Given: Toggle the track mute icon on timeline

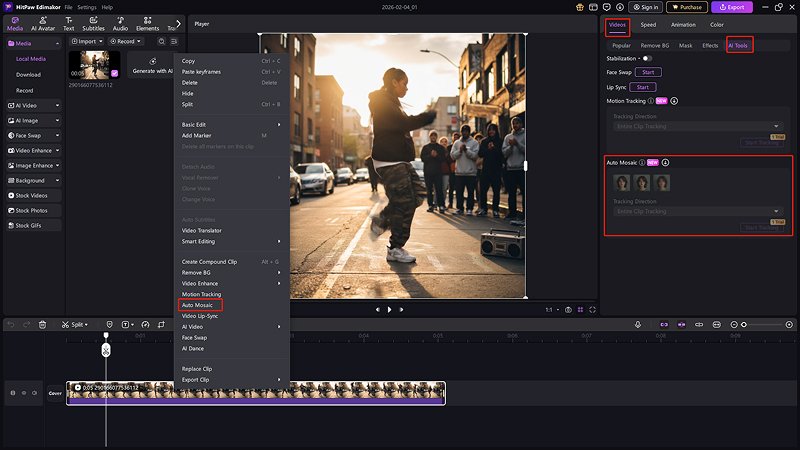Looking at the screenshot, I should 34,393.
